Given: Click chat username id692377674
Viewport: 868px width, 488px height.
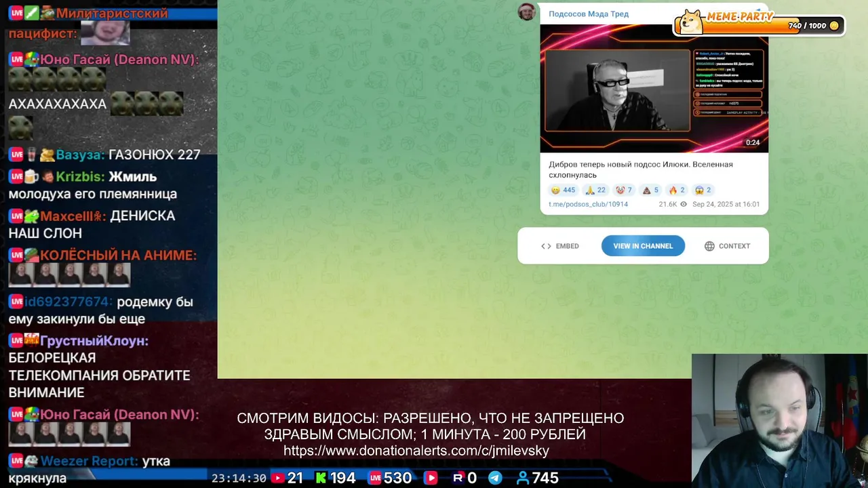Looking at the screenshot, I should (x=68, y=302).
